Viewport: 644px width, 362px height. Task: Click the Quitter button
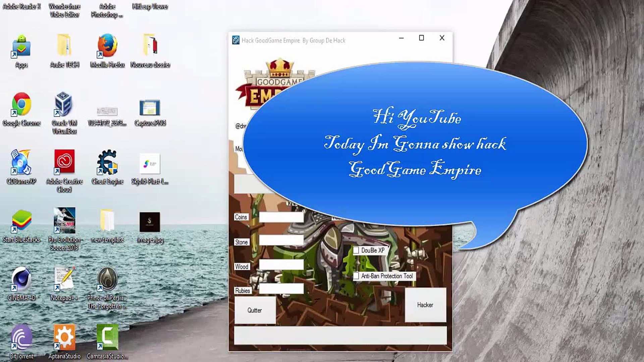click(255, 310)
